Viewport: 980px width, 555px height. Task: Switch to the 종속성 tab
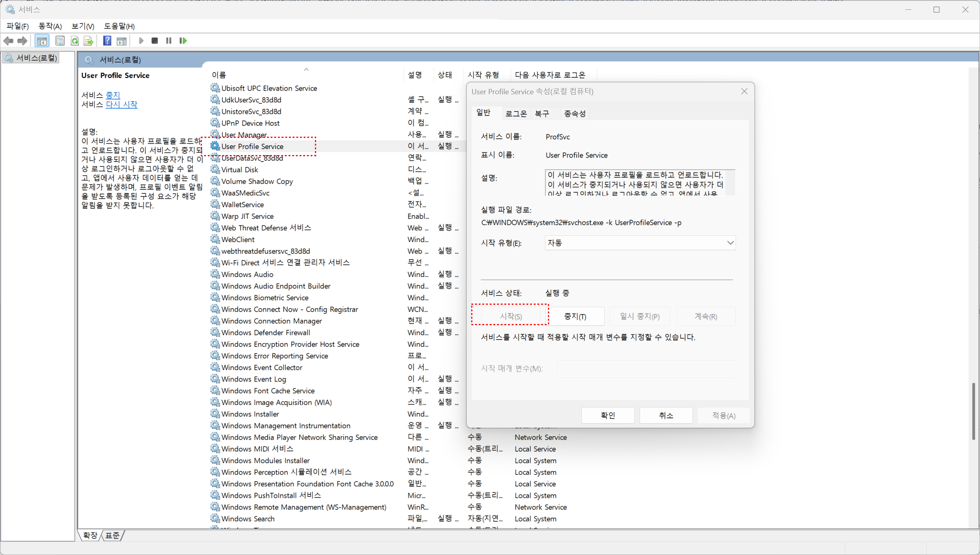[574, 113]
